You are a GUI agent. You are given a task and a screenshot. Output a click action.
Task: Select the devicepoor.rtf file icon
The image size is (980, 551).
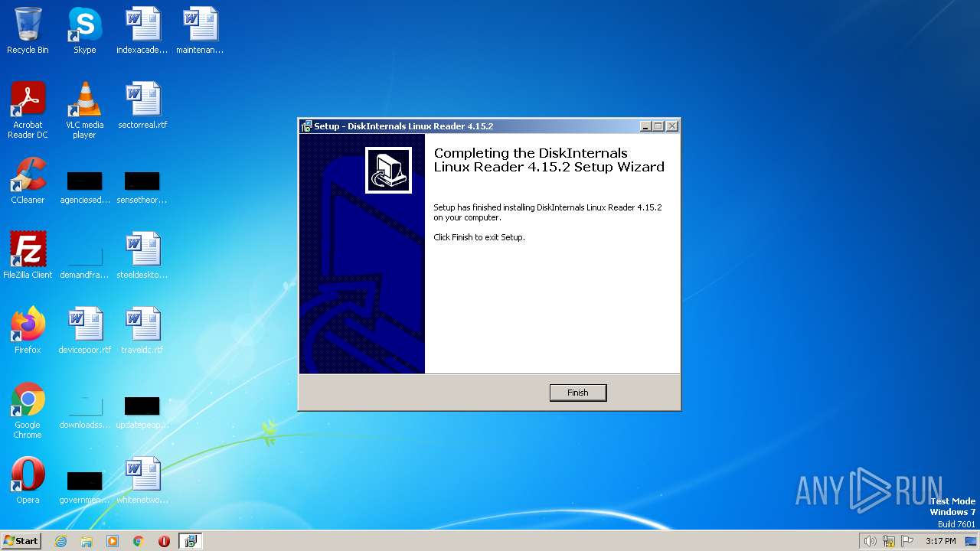coord(84,331)
